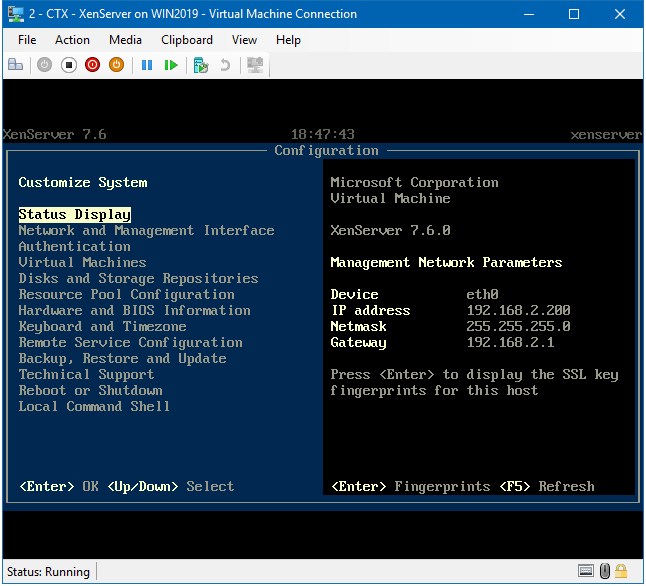646x586 pixels.
Task: Click the <F5> Refresh hint
Action: click(x=547, y=487)
